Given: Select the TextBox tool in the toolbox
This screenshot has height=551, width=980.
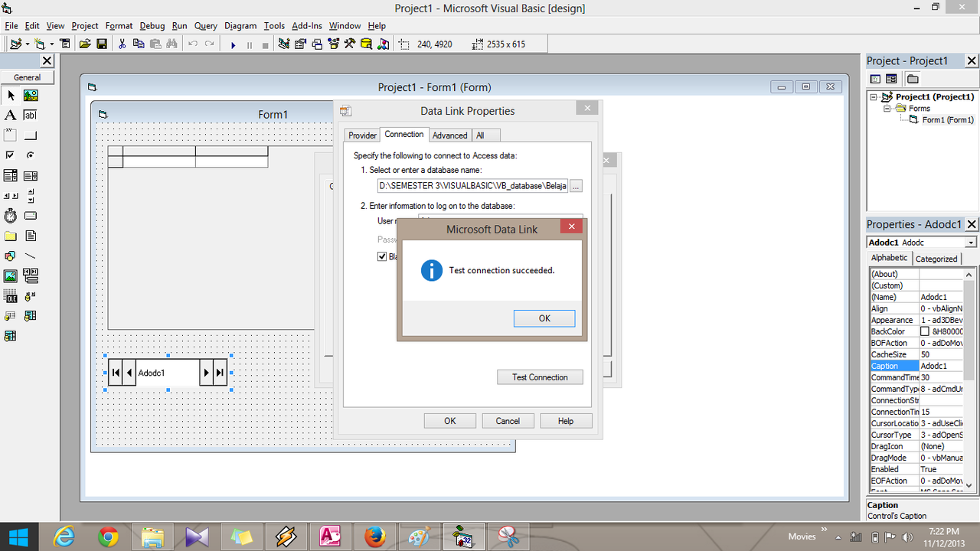Looking at the screenshot, I should [x=31, y=116].
